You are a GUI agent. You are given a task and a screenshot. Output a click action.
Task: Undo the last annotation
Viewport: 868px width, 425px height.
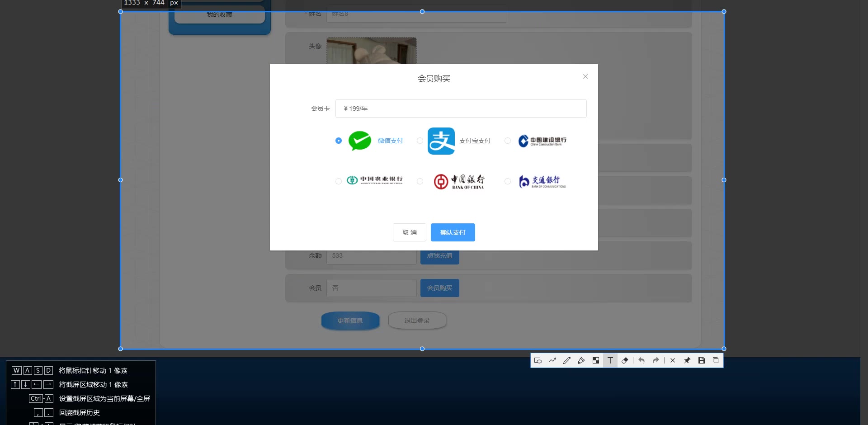(642, 360)
